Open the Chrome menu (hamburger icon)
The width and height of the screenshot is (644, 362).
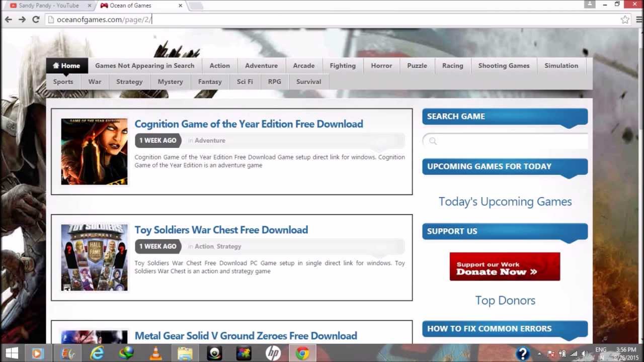pyautogui.click(x=638, y=20)
